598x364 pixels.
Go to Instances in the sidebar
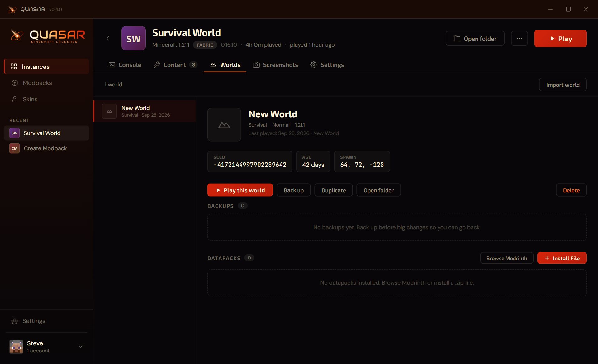(x=46, y=67)
